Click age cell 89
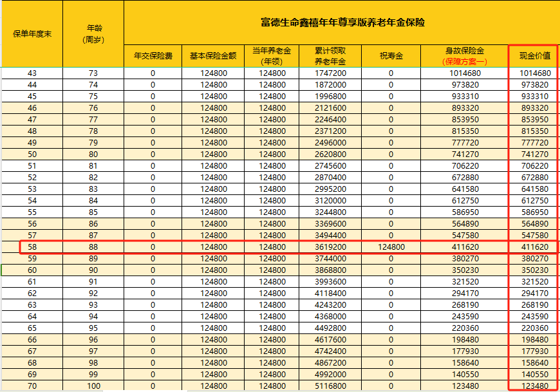 click(93, 259)
